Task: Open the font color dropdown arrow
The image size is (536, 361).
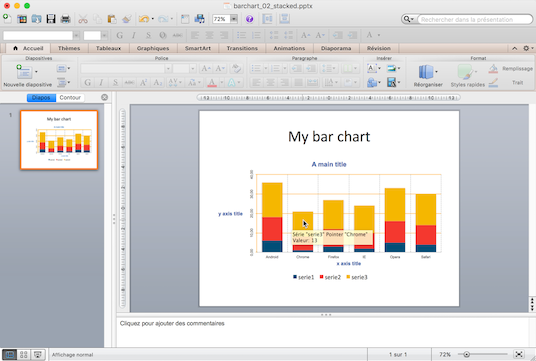Action: (222, 82)
